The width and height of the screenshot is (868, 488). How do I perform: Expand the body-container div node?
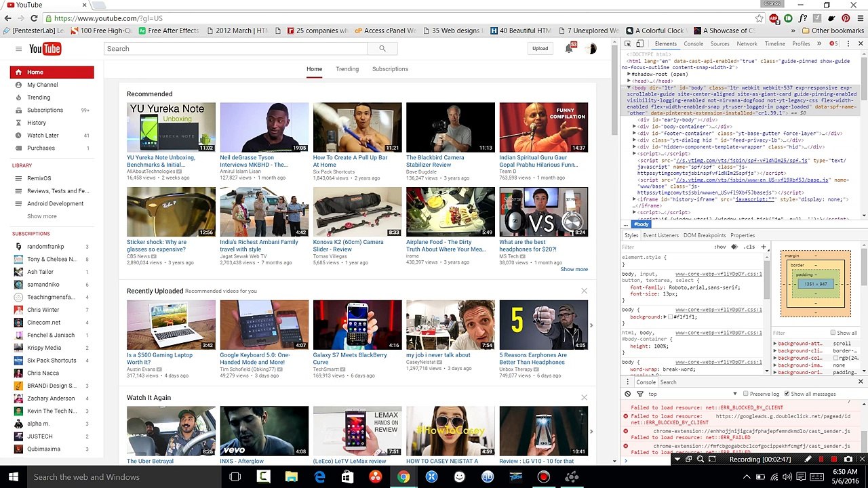(634, 126)
